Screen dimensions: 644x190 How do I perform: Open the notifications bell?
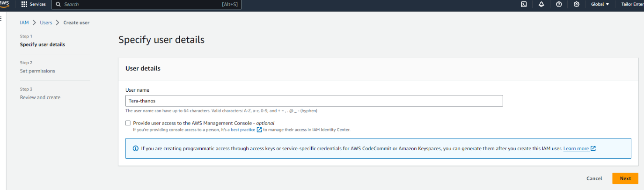(541, 4)
